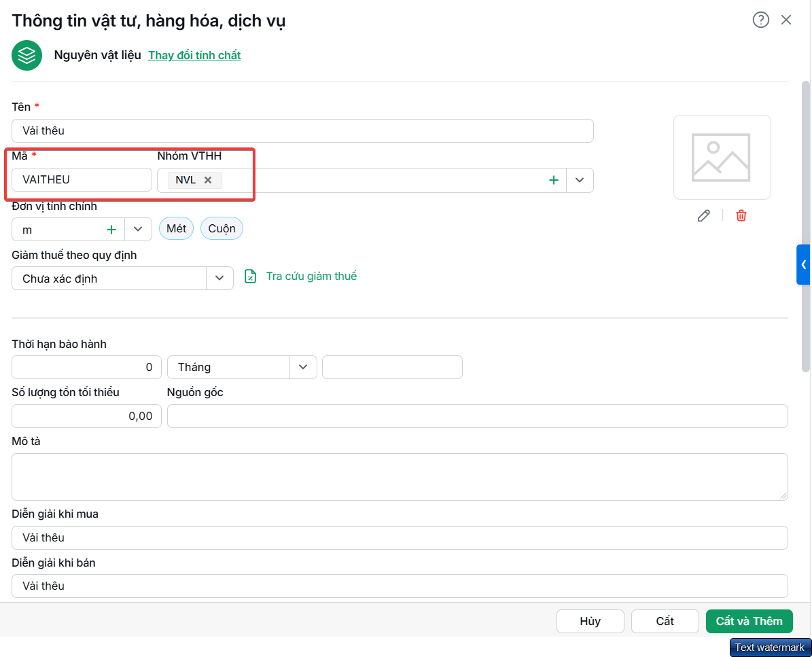Expand the Nhóm VTHH dropdown
Viewport: 812px width, 657px height.
pyautogui.click(x=580, y=180)
